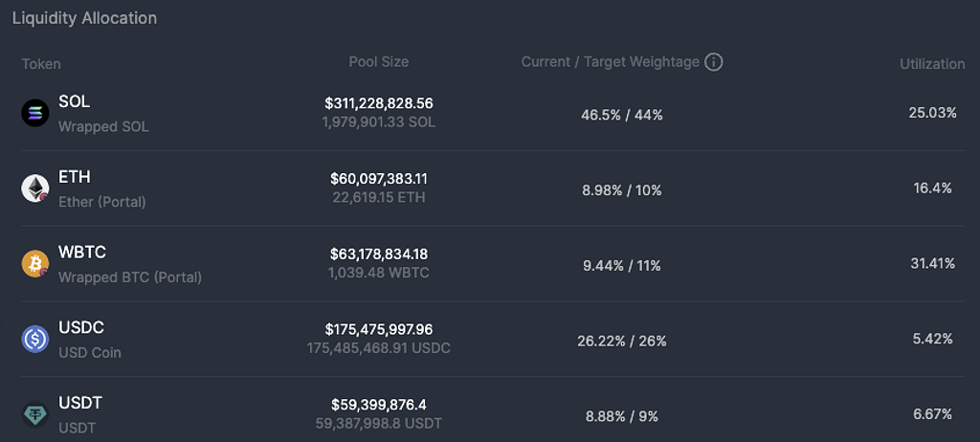Click the Ethereum token icon

click(x=35, y=188)
